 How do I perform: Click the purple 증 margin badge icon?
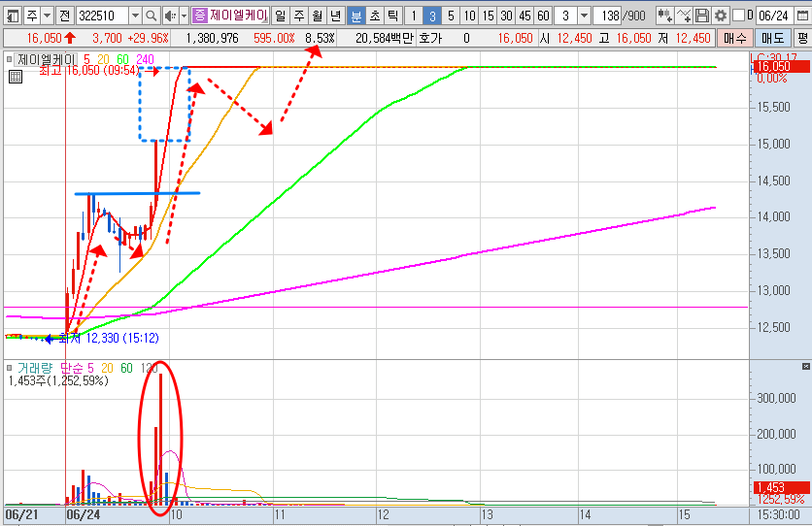[199, 16]
